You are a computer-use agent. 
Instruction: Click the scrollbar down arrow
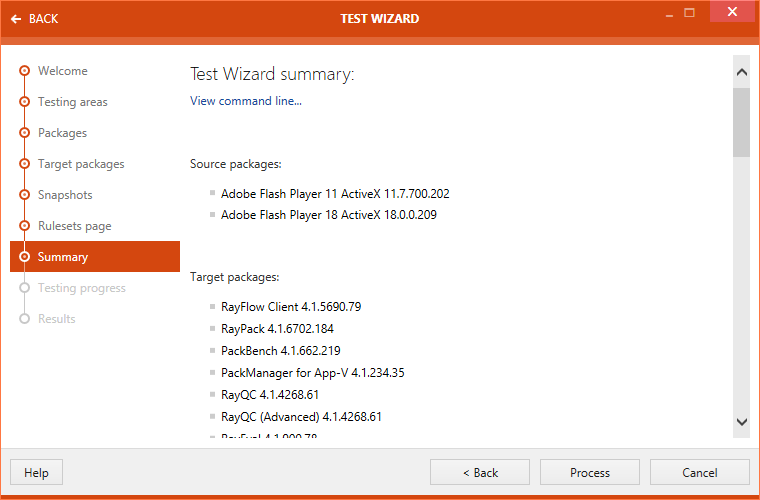click(x=742, y=422)
